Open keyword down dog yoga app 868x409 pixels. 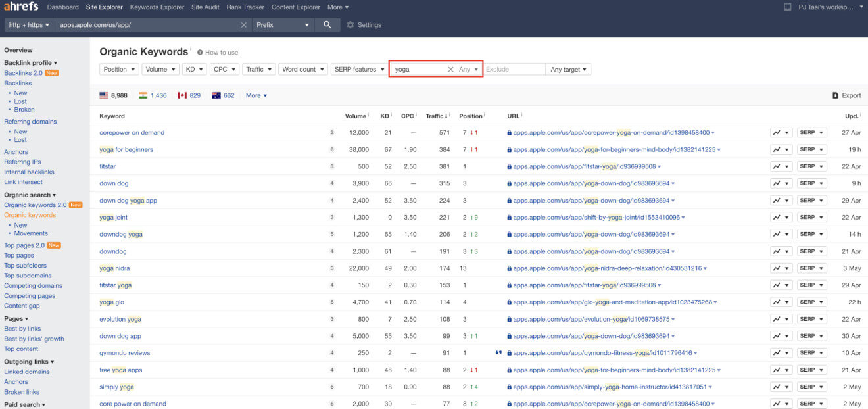(128, 201)
